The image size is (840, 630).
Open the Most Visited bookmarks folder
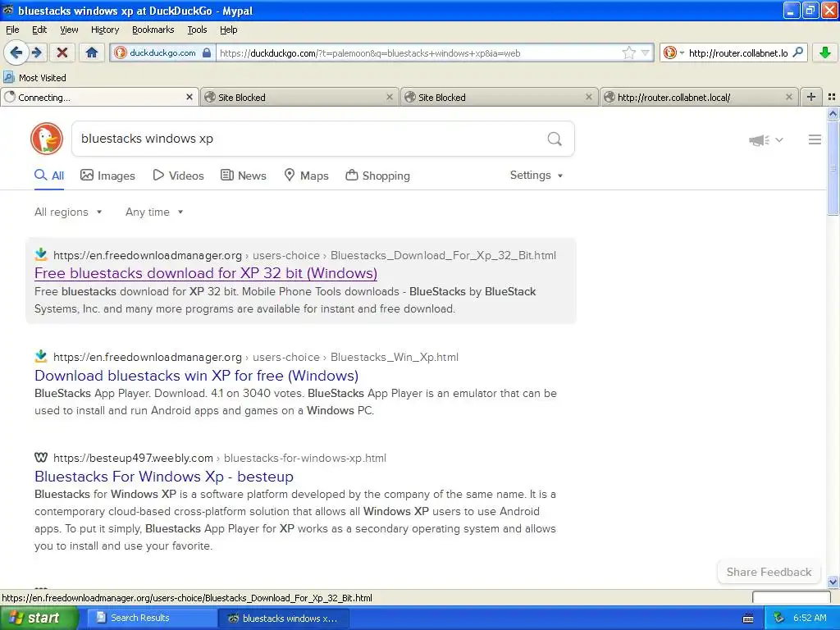point(35,78)
